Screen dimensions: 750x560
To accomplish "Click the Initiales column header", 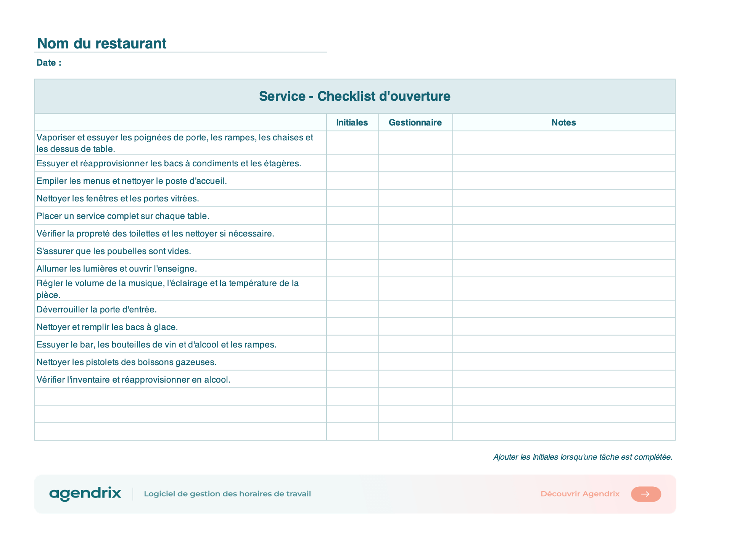I will tap(352, 122).
